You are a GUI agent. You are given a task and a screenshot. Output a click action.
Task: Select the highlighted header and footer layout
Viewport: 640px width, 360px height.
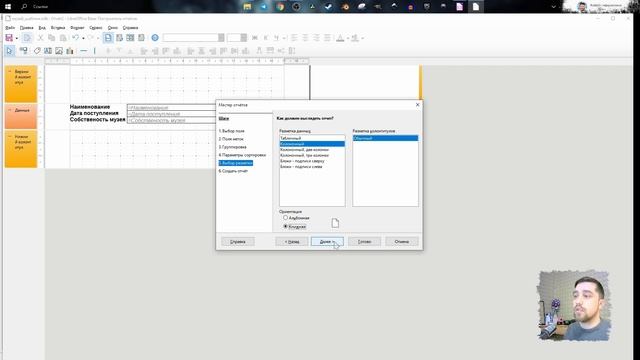pos(385,138)
